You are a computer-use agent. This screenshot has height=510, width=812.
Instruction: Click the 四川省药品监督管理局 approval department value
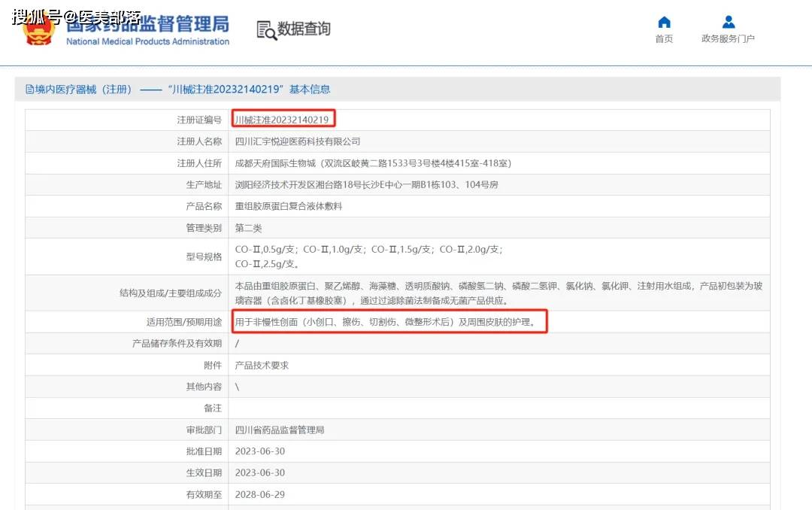click(279, 430)
